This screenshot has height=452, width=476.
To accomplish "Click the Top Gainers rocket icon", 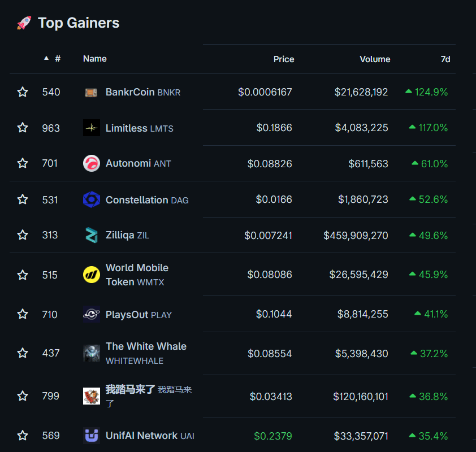I will (x=24, y=23).
